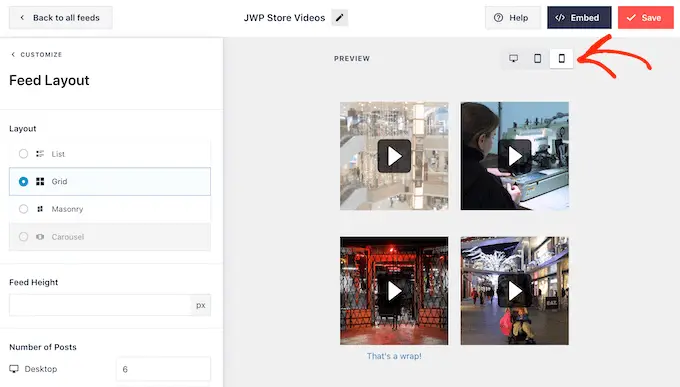Click Back to all feeds button
Viewport: 680px width, 387px height.
pyautogui.click(x=61, y=18)
